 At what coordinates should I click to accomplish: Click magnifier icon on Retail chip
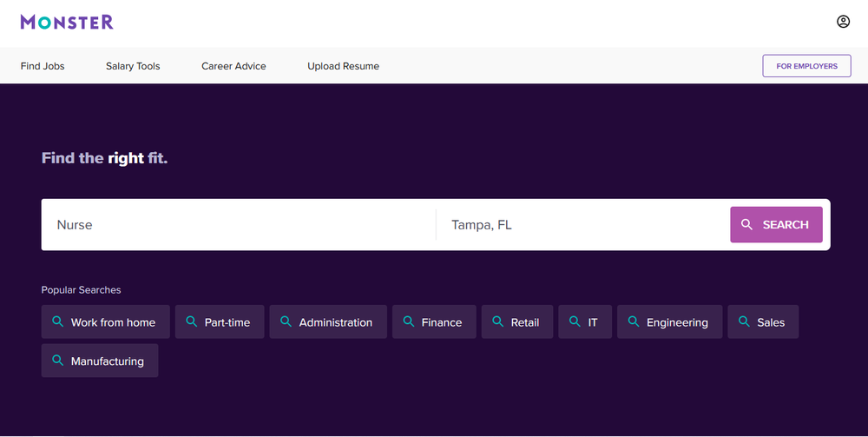point(497,321)
